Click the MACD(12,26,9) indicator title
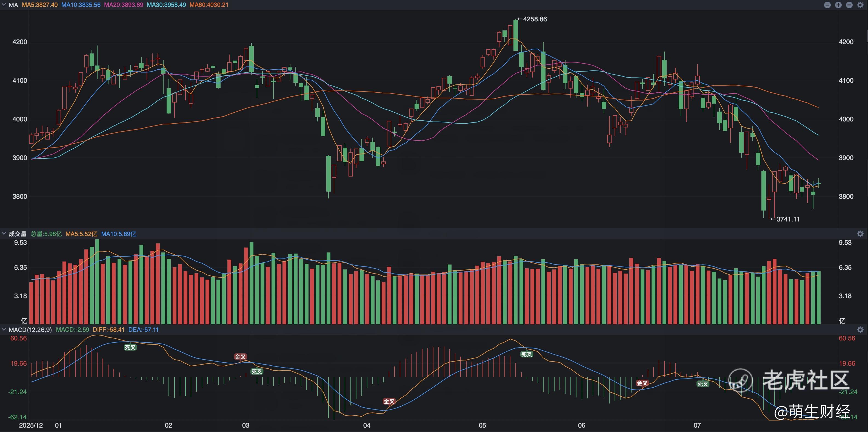The image size is (868, 432). click(x=30, y=329)
